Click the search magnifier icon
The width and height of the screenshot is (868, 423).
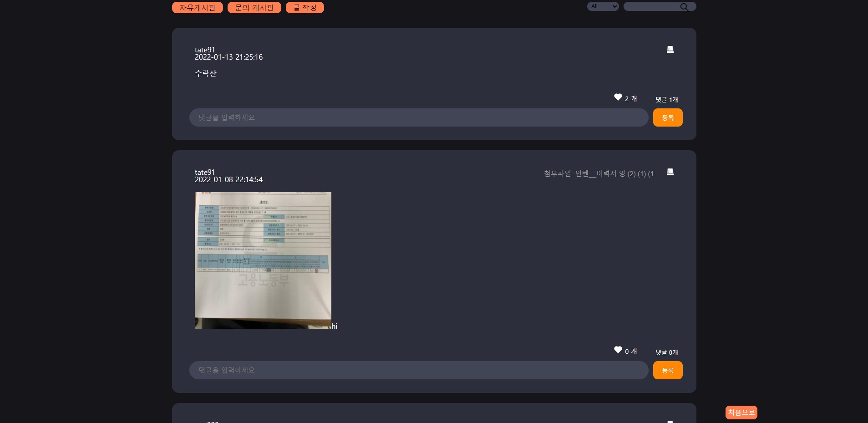pos(684,6)
